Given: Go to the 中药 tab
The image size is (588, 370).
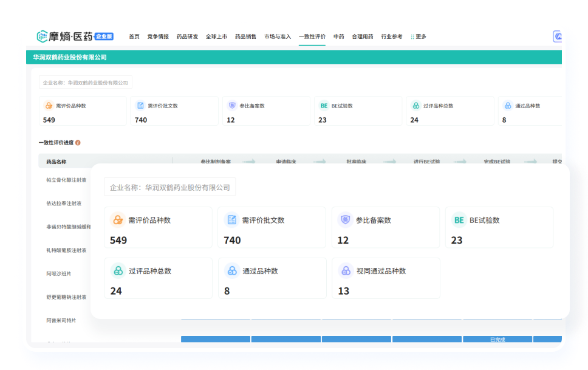Looking at the screenshot, I should click(338, 36).
